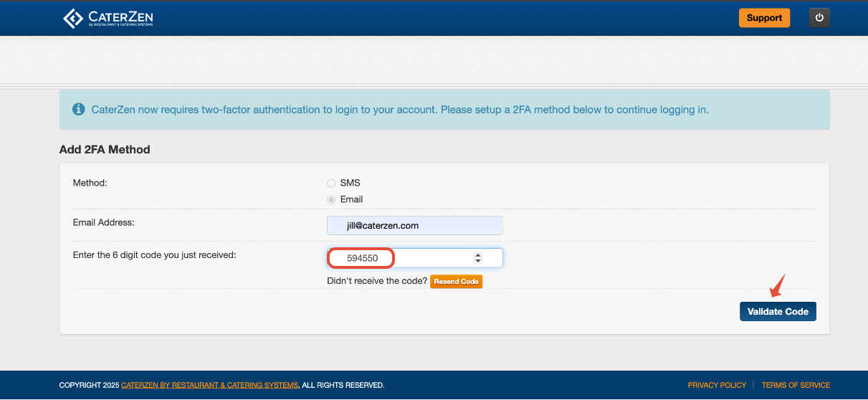Click the 'Didn't receive the code?' text
Viewport: 868px width, 400px height.
(x=377, y=281)
